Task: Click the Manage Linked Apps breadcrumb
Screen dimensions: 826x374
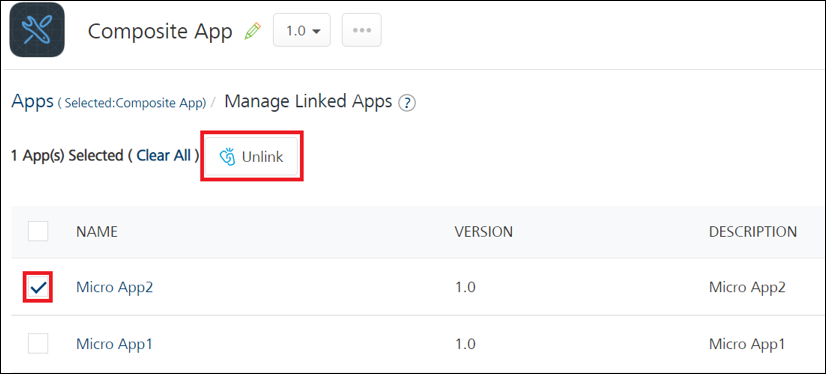Action: pyautogui.click(x=308, y=101)
